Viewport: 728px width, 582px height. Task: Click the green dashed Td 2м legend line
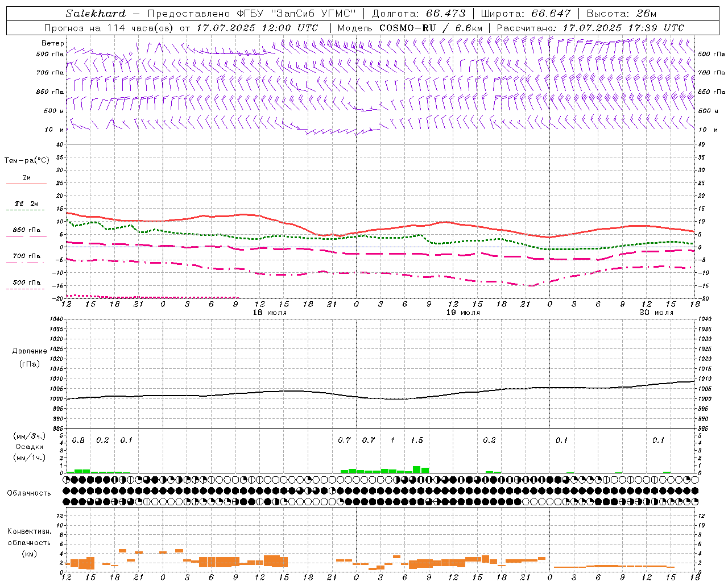(x=25, y=210)
